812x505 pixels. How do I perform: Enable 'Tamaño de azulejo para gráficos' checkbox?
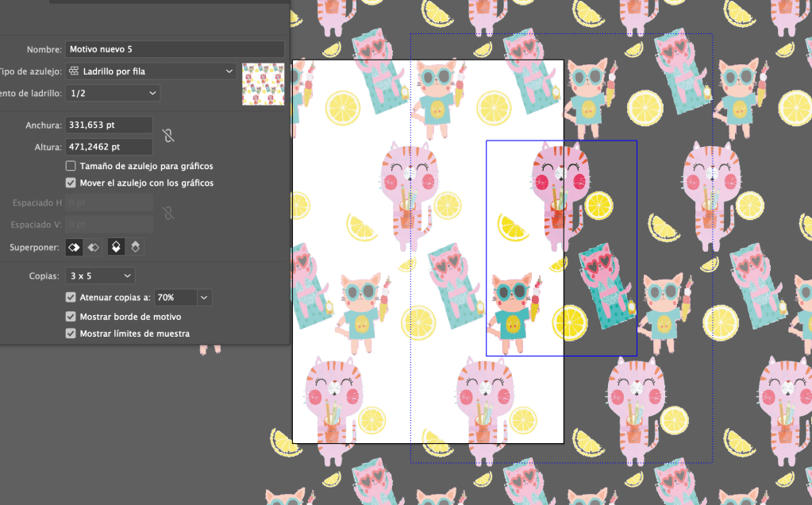pos(71,167)
